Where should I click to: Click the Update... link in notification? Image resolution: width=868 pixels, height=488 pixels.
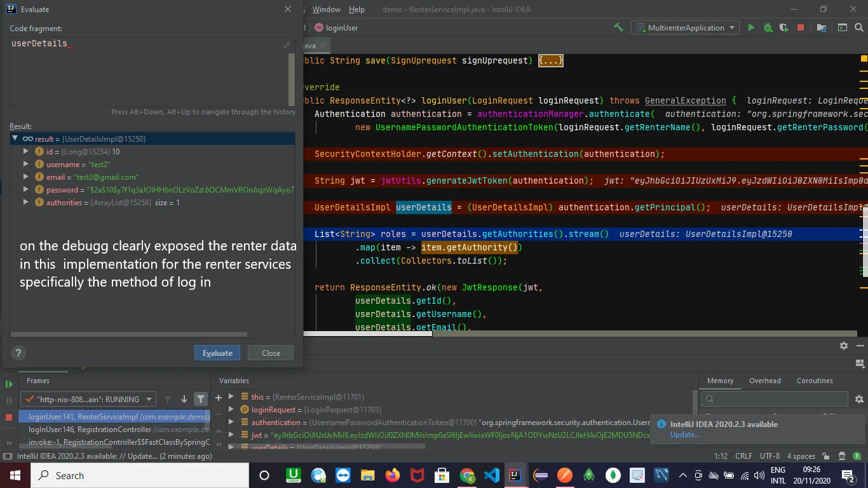point(685,435)
